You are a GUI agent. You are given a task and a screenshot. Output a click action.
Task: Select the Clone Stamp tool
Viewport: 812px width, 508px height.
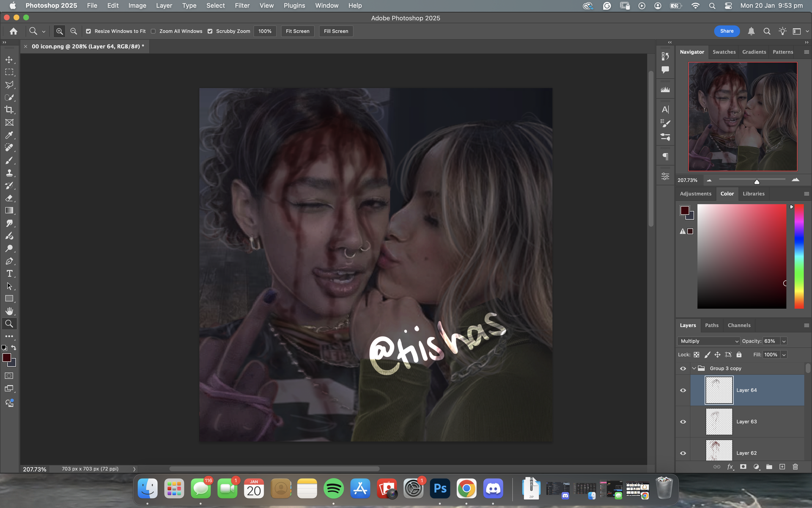(9, 173)
